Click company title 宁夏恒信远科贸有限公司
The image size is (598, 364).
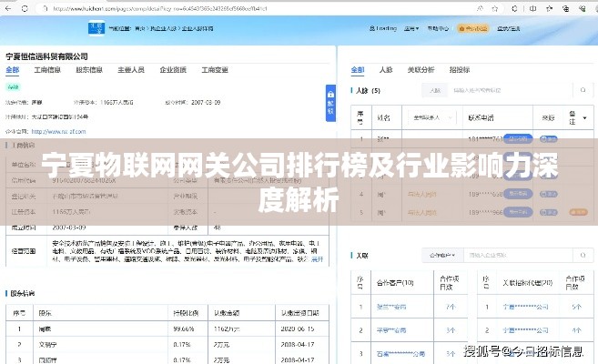(47, 56)
